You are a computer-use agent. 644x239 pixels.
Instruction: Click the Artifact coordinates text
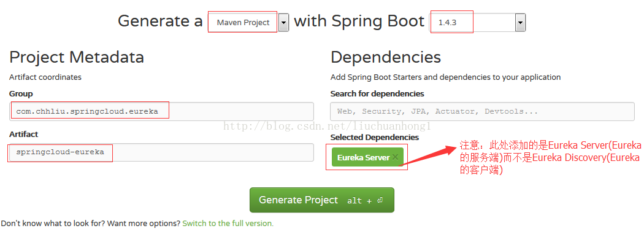(45, 77)
